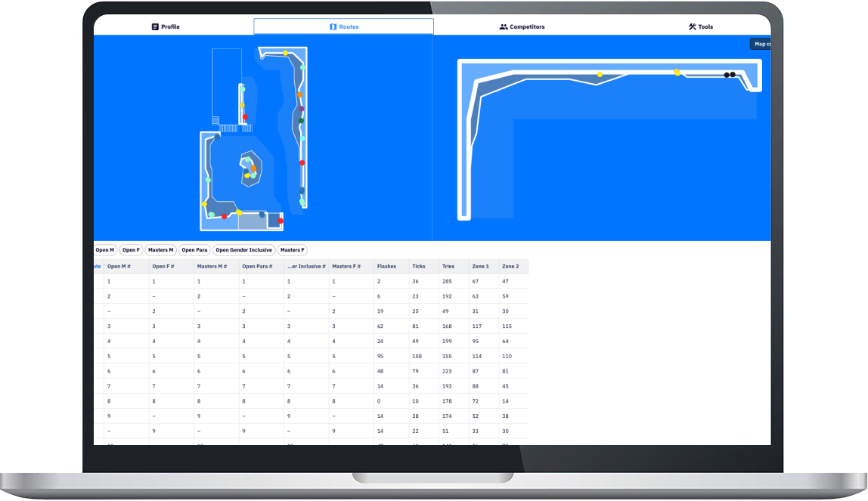Click the Tries value 155

tap(448, 356)
